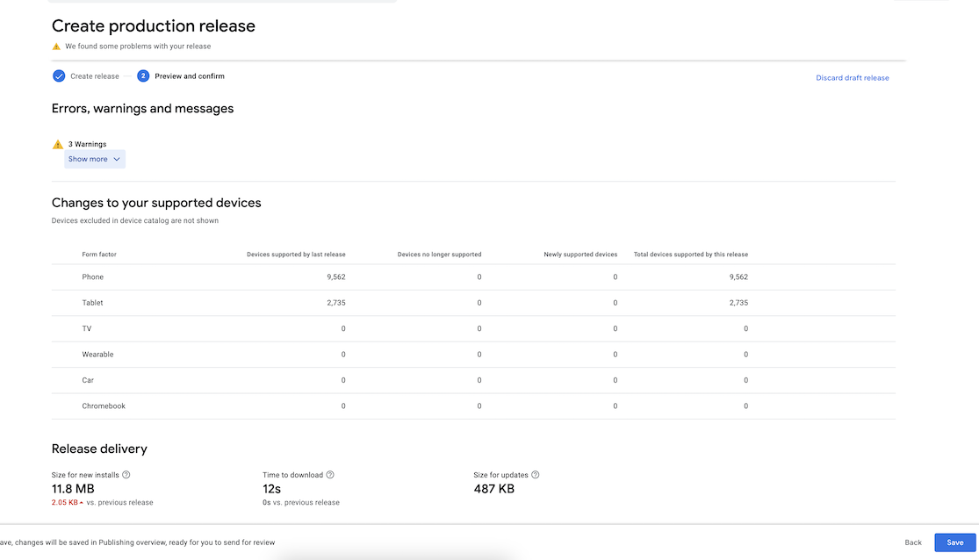Click the Changes to your supported devices heading

point(156,203)
